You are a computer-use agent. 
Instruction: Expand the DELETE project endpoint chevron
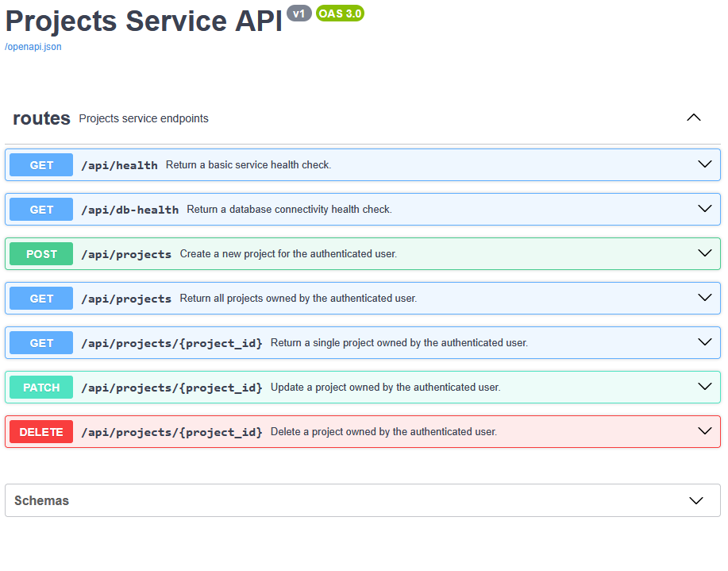705,431
